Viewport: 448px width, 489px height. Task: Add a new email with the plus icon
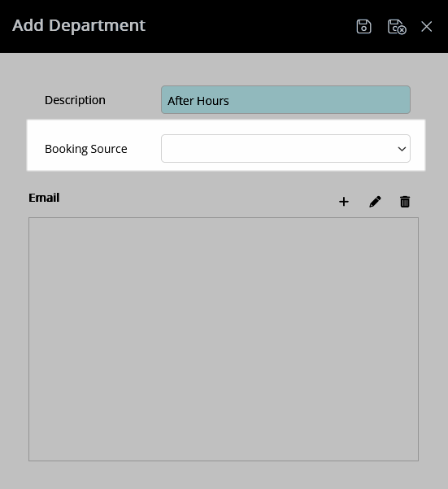tap(344, 202)
